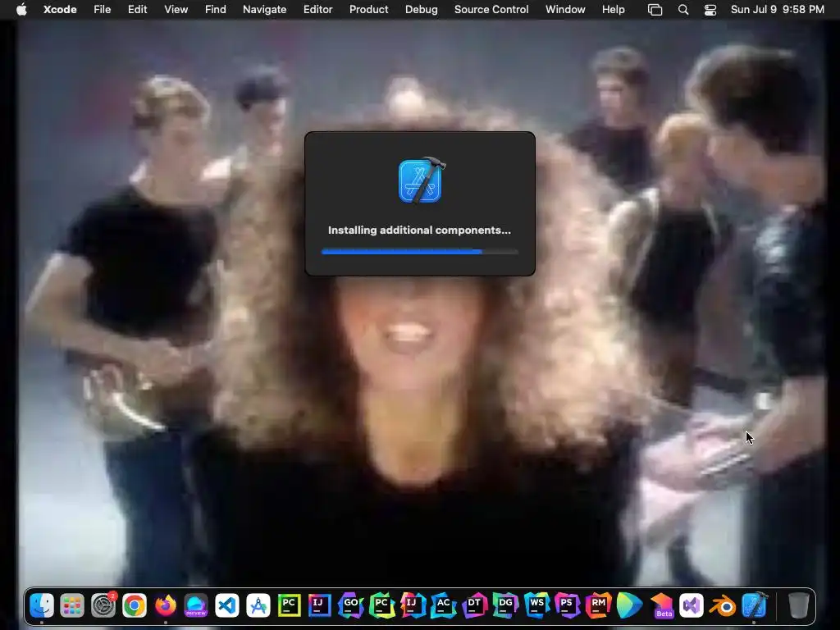
Task: Open the dock icon labeled Preview in purple
Action: 196,606
